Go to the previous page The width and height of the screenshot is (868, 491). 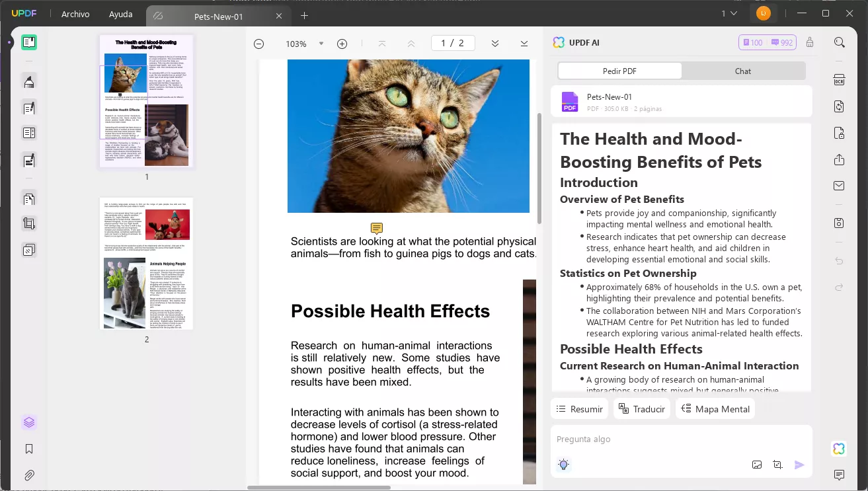click(x=411, y=44)
